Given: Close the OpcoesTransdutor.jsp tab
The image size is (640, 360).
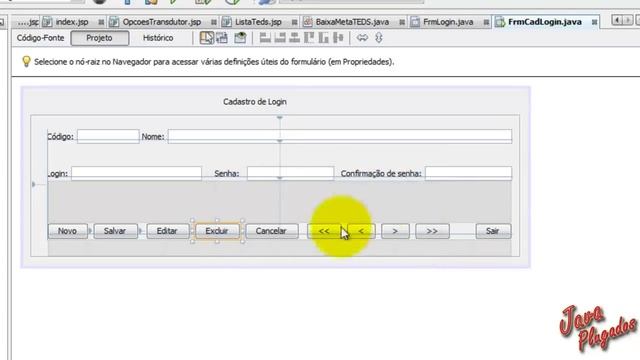Looking at the screenshot, I should [213, 22].
